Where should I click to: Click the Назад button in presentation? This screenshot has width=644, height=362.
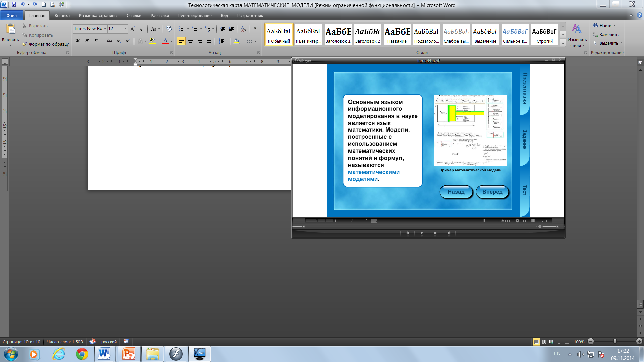tap(457, 191)
